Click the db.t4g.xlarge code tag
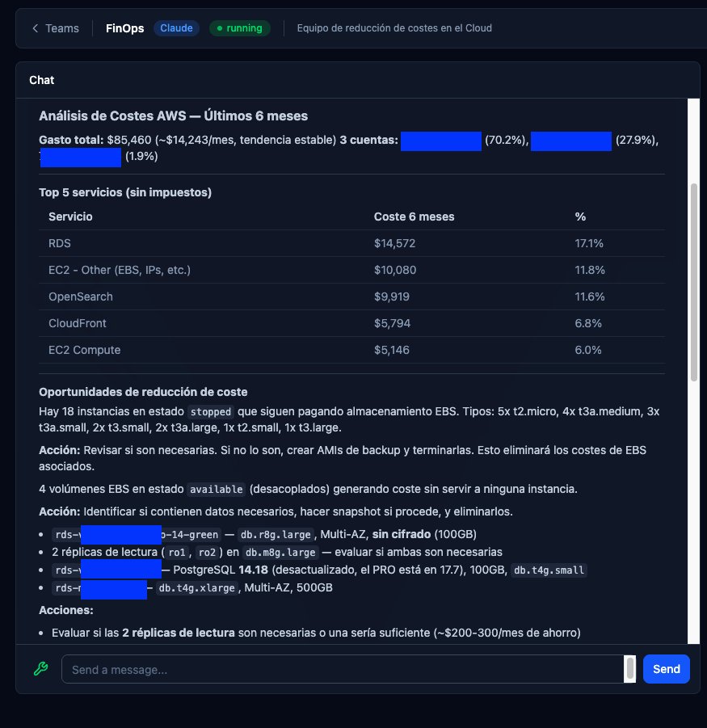707x728 pixels. (197, 588)
